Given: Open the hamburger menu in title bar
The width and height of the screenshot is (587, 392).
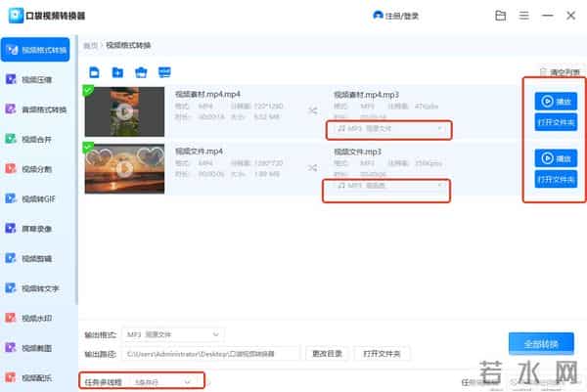Looking at the screenshot, I should [523, 16].
